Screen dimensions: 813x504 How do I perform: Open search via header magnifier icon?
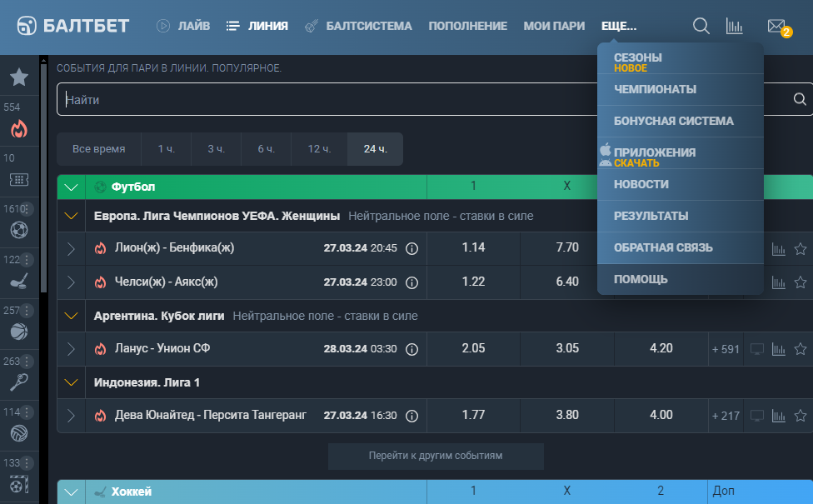tap(701, 25)
